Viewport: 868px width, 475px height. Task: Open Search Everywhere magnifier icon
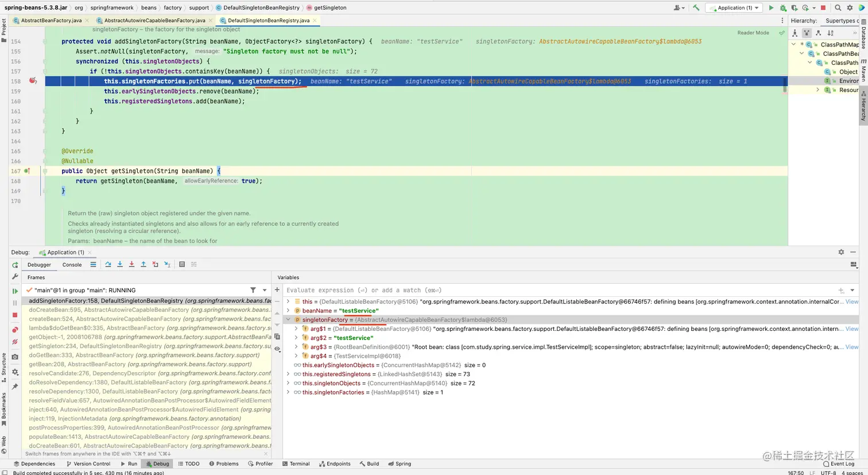point(838,8)
